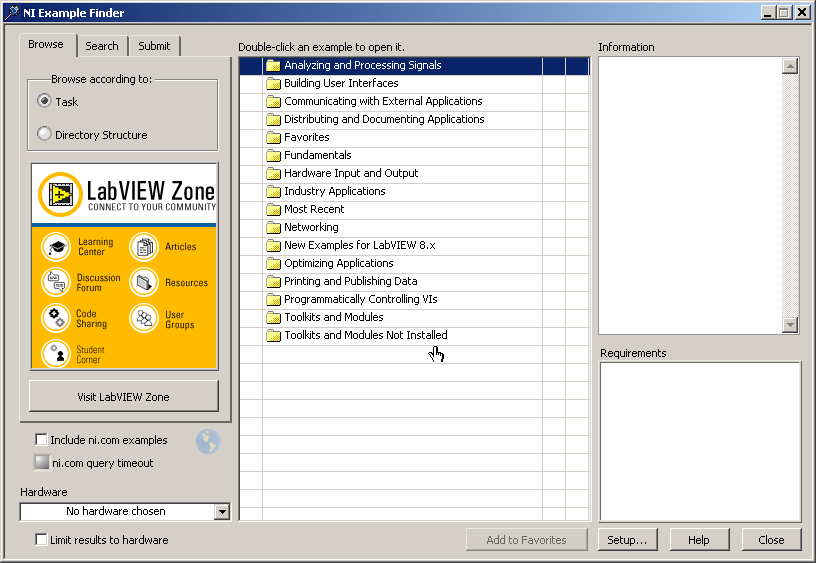Click the No hardware chosen combo box
Image resolution: width=816 pixels, height=563 pixels.
click(125, 511)
